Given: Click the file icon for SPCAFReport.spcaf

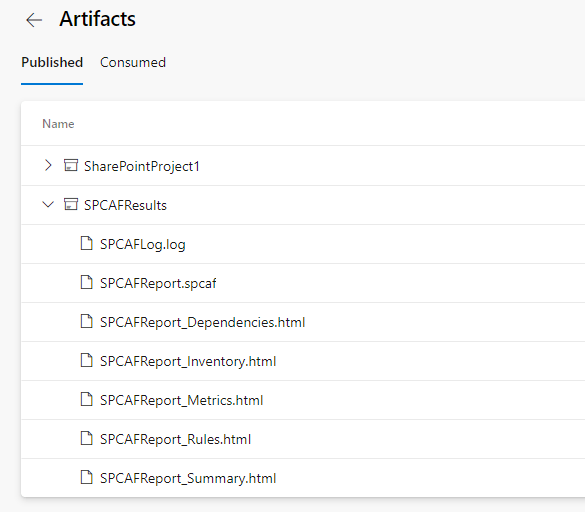Looking at the screenshot, I should (x=87, y=282).
